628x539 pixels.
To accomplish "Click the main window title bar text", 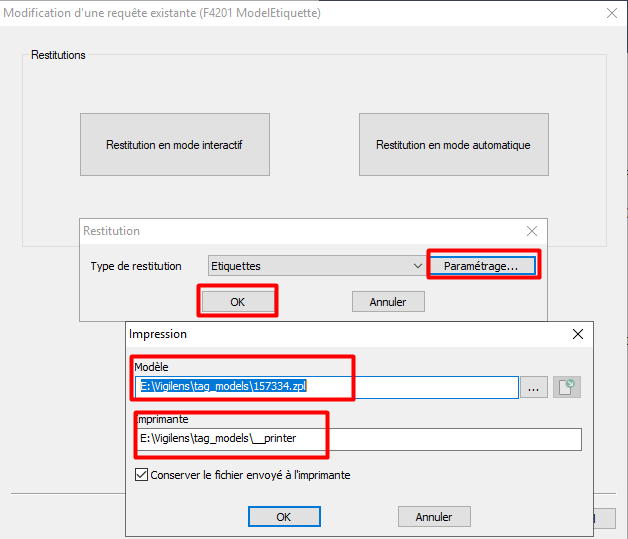I will [164, 14].
